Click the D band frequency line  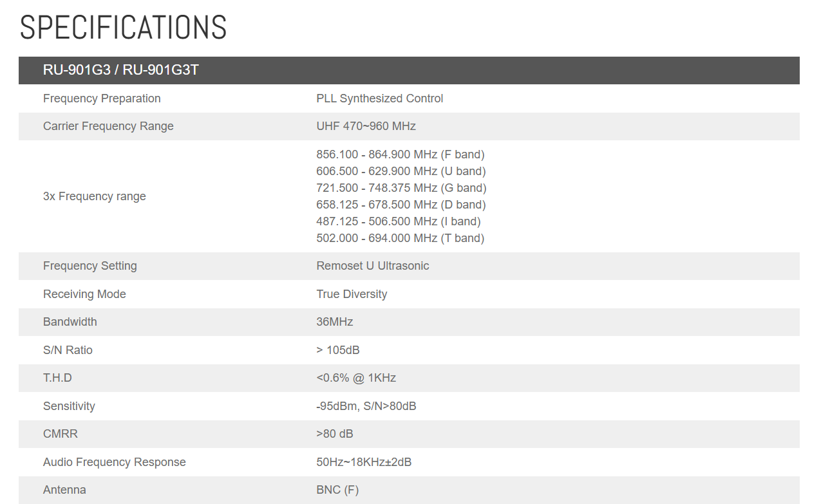[401, 205]
